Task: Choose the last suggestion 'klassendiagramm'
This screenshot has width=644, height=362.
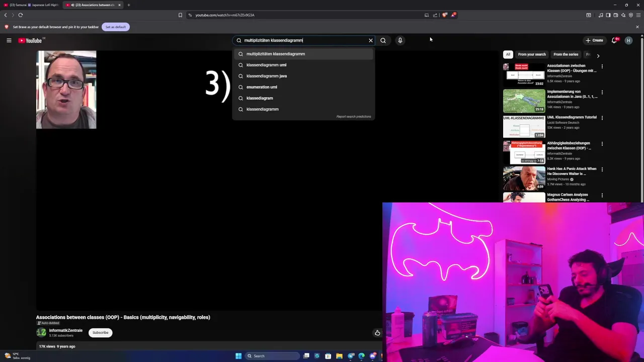Action: click(x=303, y=109)
